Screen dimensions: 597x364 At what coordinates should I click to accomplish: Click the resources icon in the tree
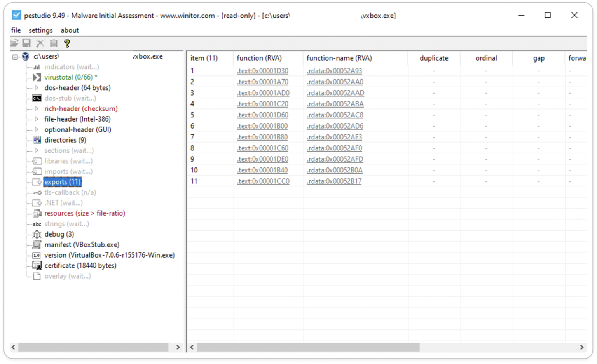36,213
